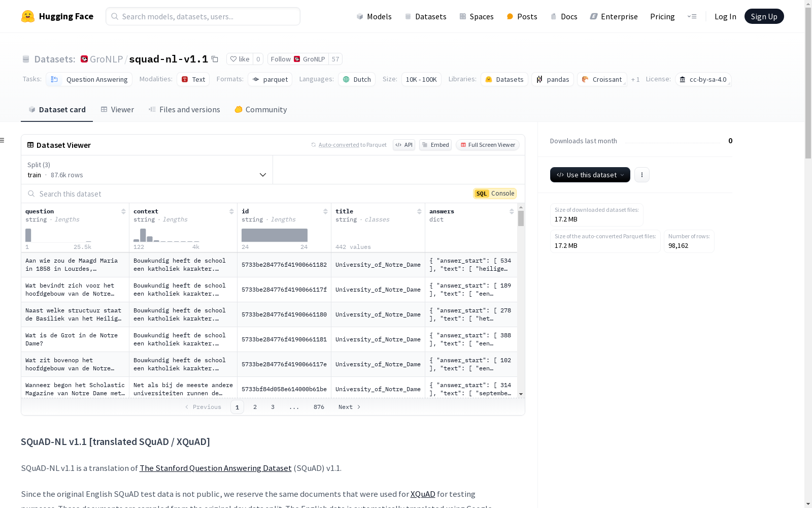812x508 pixels.
Task: Open the Enterprise navigation item
Action: (614, 16)
